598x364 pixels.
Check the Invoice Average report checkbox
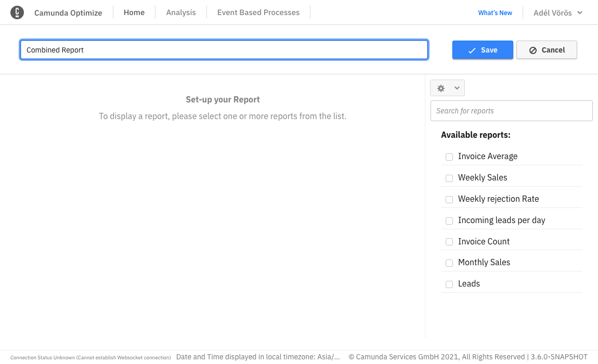(x=449, y=157)
